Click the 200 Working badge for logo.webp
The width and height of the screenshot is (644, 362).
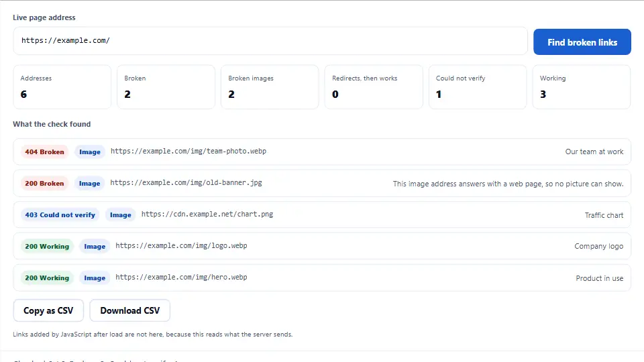(x=47, y=247)
